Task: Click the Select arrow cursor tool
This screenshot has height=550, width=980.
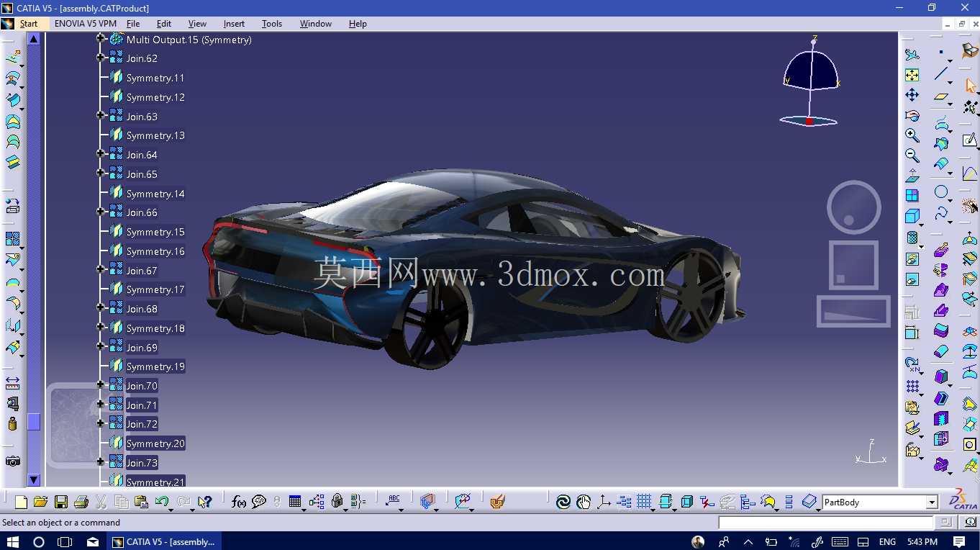Action: click(x=971, y=86)
